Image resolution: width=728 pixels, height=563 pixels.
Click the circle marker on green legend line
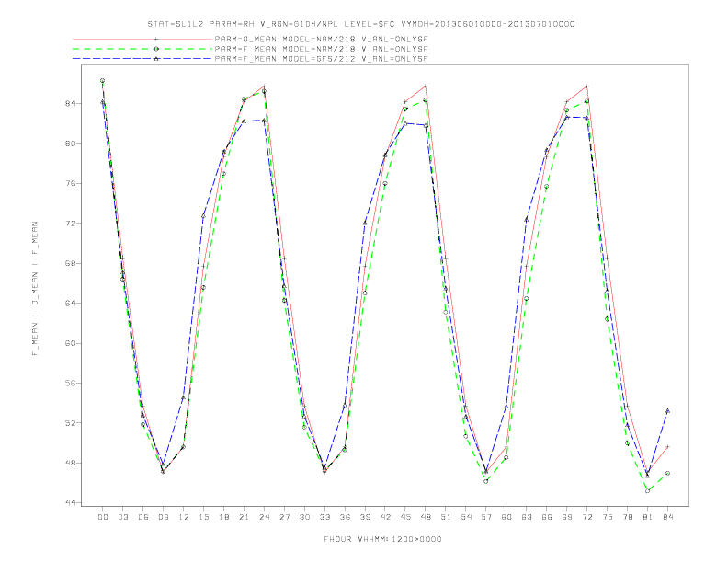click(x=156, y=49)
